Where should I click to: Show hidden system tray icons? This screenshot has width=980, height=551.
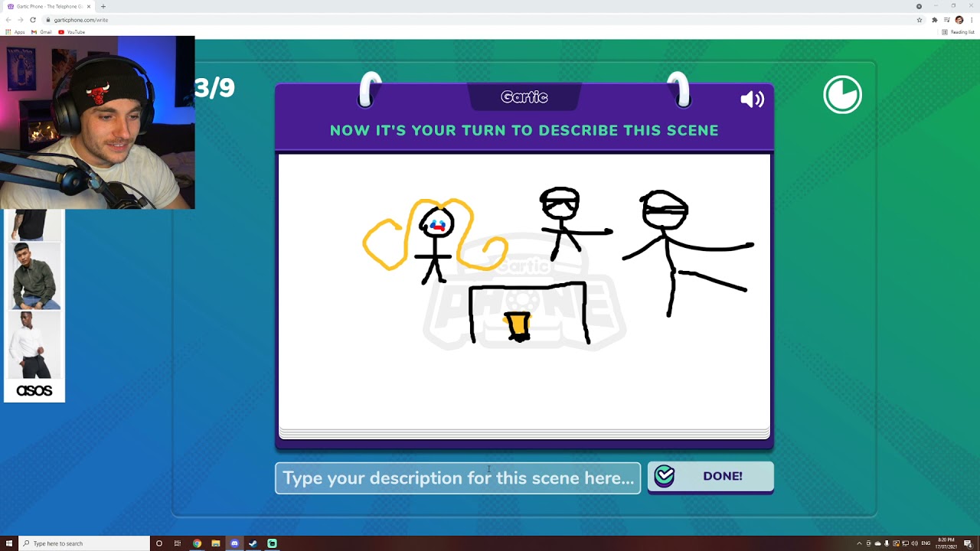pyautogui.click(x=859, y=543)
